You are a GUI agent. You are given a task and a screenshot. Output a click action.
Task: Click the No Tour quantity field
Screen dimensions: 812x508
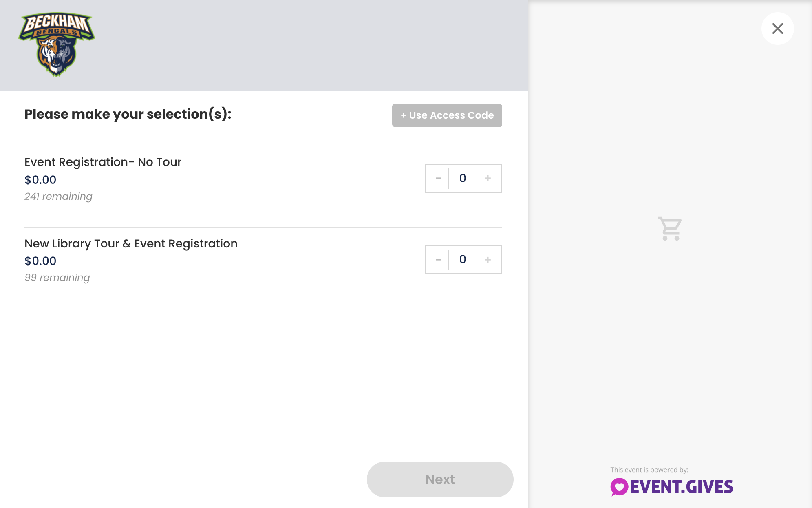tap(463, 178)
